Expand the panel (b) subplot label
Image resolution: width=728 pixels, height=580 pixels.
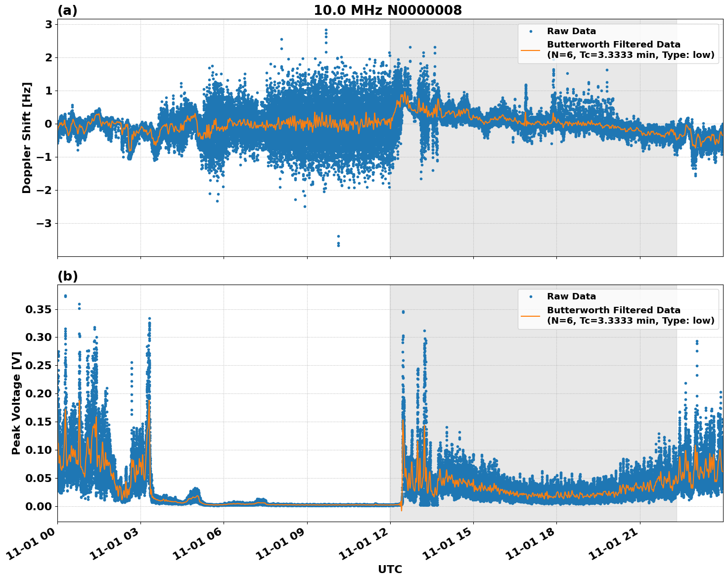pos(68,276)
